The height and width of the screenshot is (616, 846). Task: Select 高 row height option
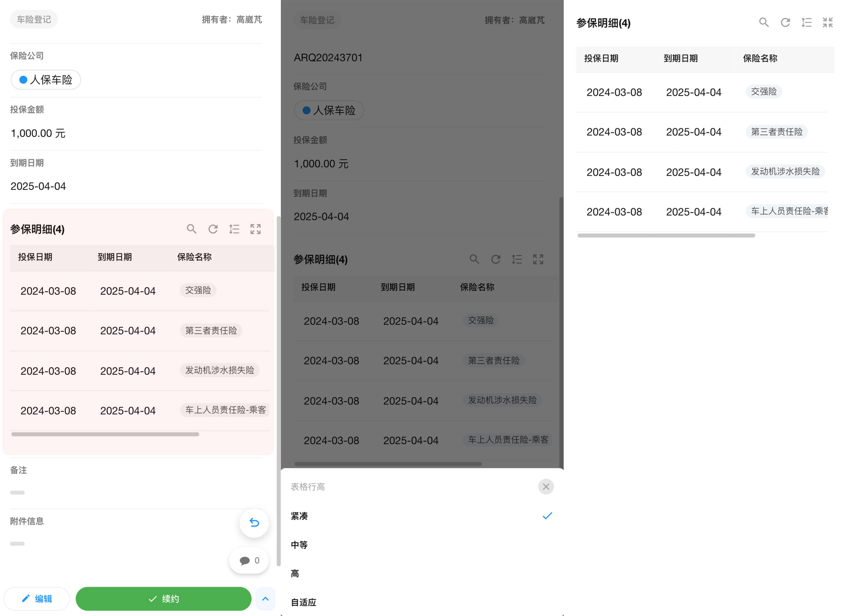(422, 573)
